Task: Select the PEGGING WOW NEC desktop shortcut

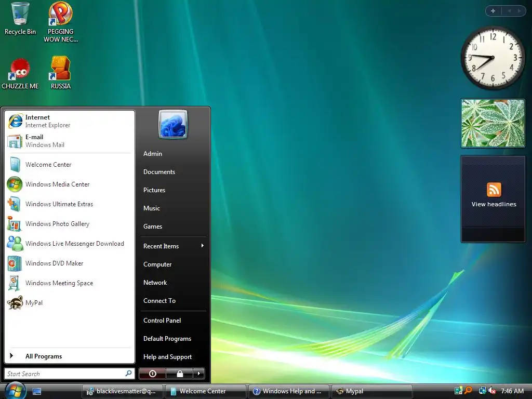Action: tap(60, 22)
